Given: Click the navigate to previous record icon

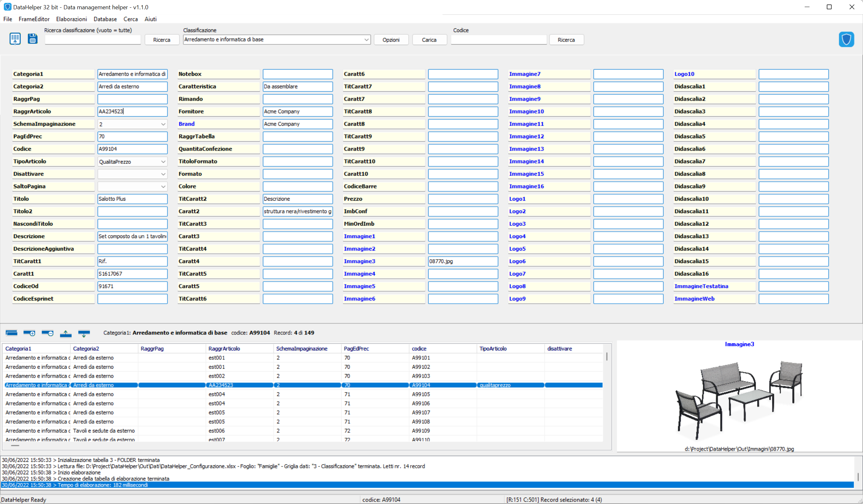Looking at the screenshot, I should pos(65,334).
